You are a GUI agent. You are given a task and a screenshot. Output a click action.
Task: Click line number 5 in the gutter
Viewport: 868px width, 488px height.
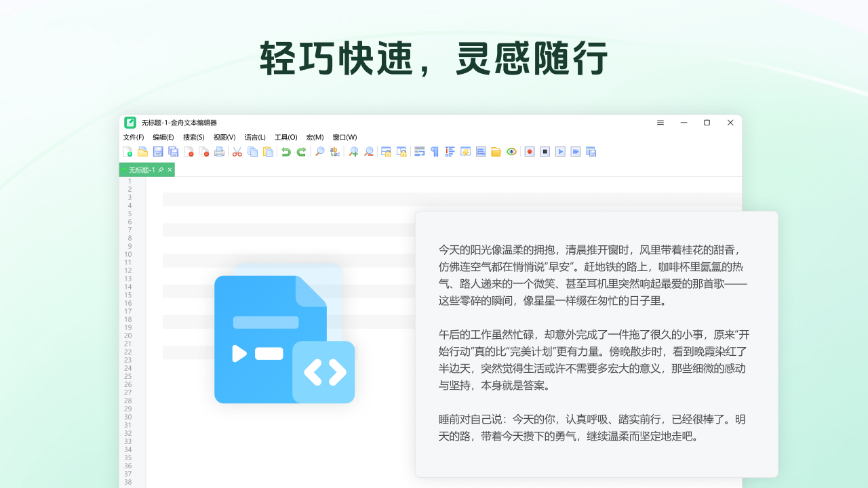(128, 212)
